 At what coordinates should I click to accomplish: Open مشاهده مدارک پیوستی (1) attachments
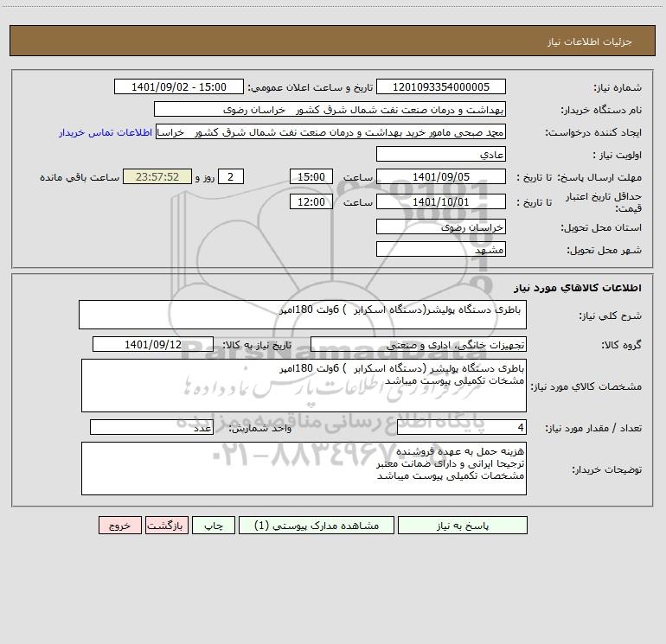point(317,526)
